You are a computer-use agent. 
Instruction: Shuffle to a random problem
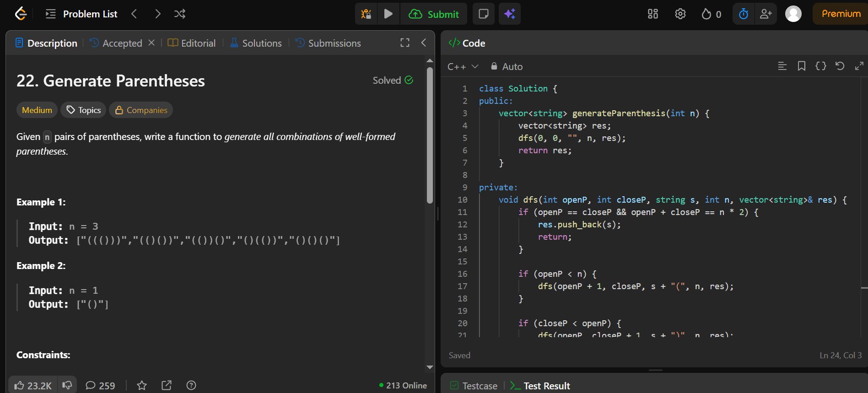pos(180,14)
